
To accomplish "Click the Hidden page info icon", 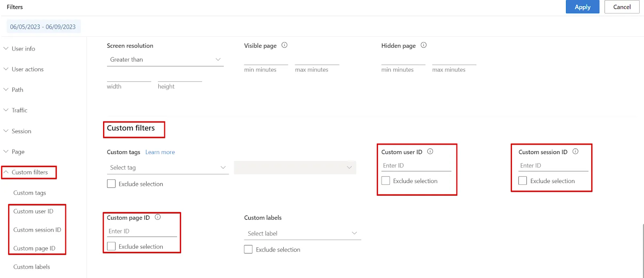I will pyautogui.click(x=424, y=45).
